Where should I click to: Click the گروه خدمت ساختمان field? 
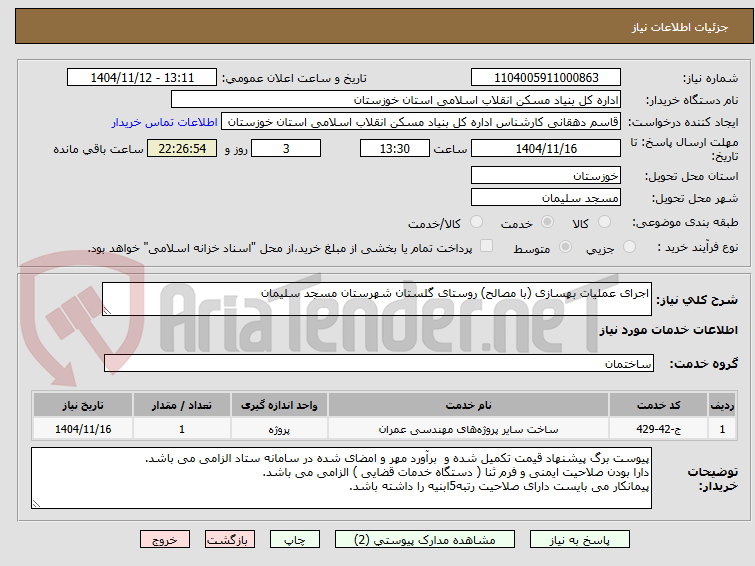[378, 363]
